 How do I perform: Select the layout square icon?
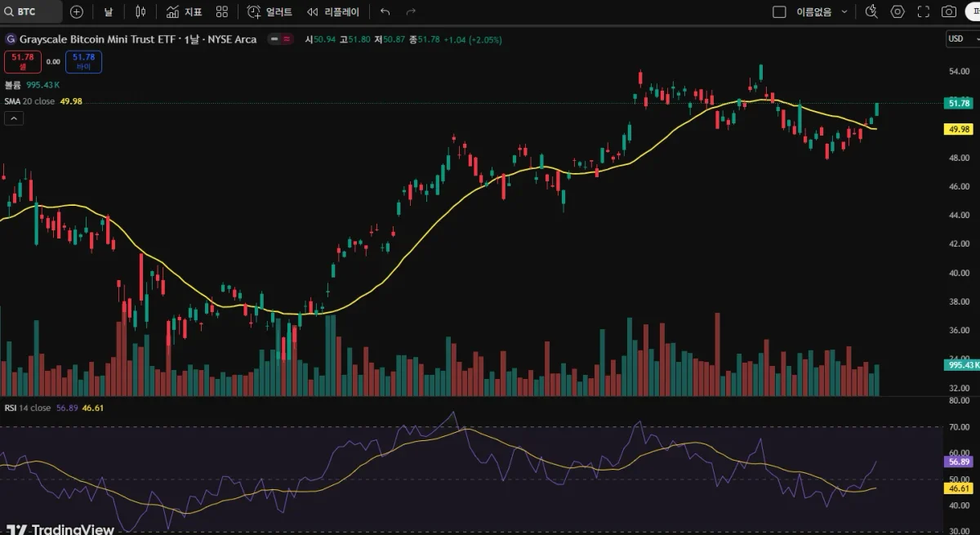(x=779, y=12)
